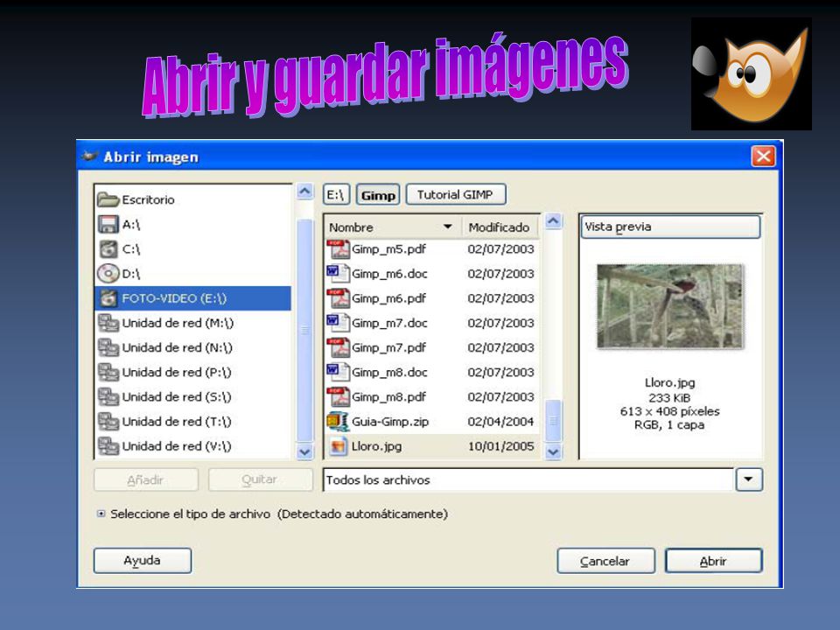Click network drive icon for Unidad de red (S:\)
840x630 pixels.
[108, 397]
